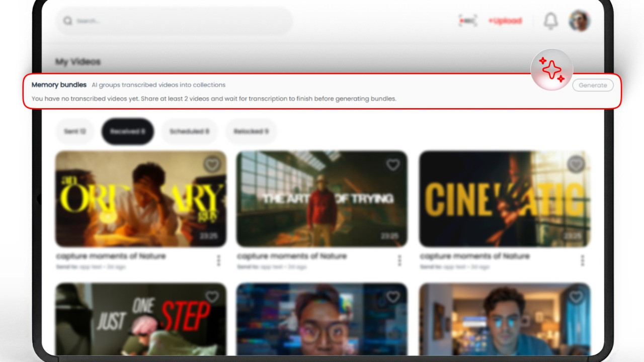Start a screen recording with the REC icon

[467, 21]
